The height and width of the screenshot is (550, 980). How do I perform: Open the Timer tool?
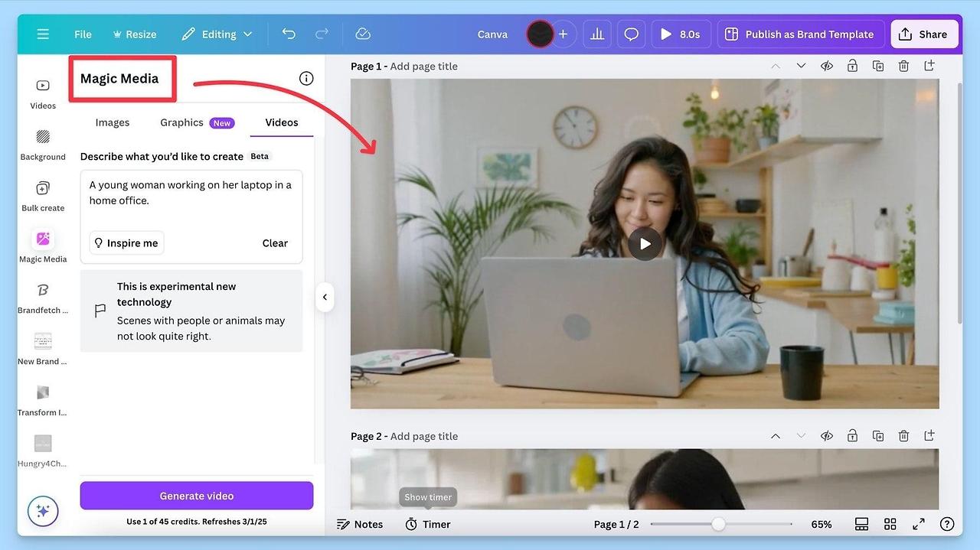click(x=428, y=524)
